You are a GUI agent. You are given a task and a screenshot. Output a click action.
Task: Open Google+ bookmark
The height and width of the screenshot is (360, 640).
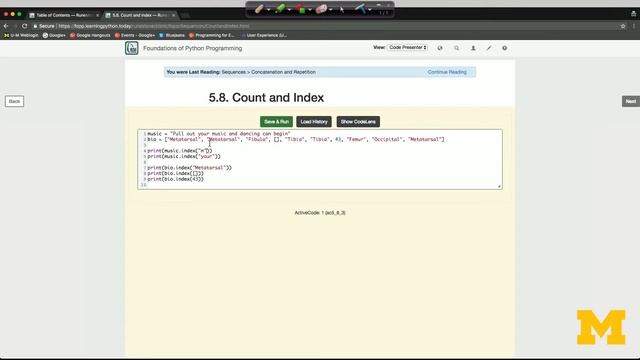pyautogui.click(x=54, y=36)
